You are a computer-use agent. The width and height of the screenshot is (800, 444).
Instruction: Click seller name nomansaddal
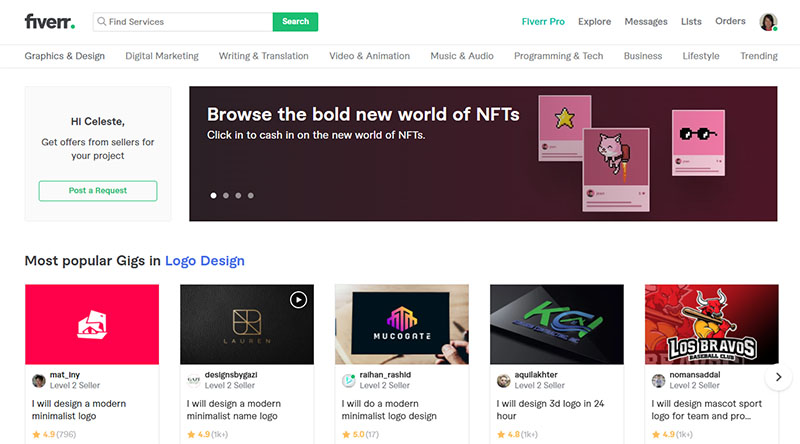pyautogui.click(x=695, y=375)
